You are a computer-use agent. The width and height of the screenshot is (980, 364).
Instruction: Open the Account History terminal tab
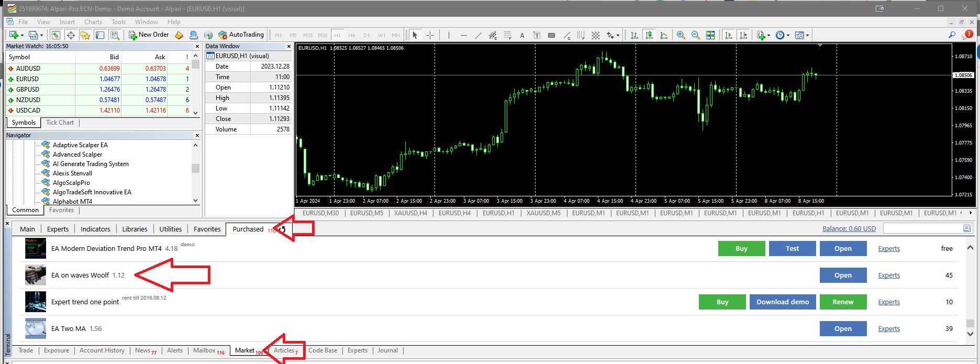102,350
